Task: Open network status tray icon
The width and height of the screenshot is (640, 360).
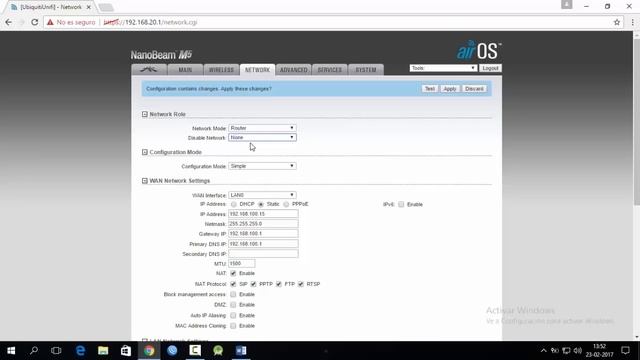Action: click(566, 351)
